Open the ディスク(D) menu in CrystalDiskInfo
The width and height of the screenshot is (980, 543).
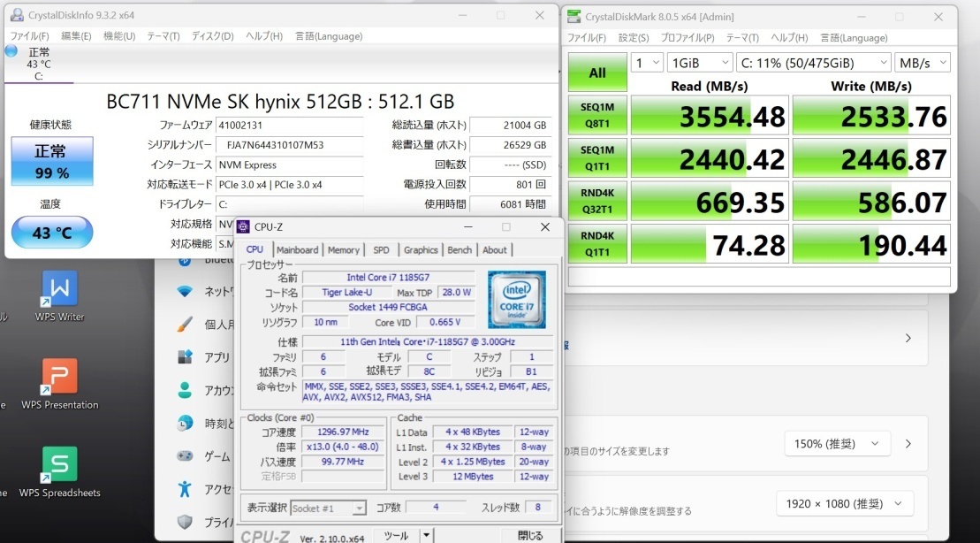(x=212, y=36)
